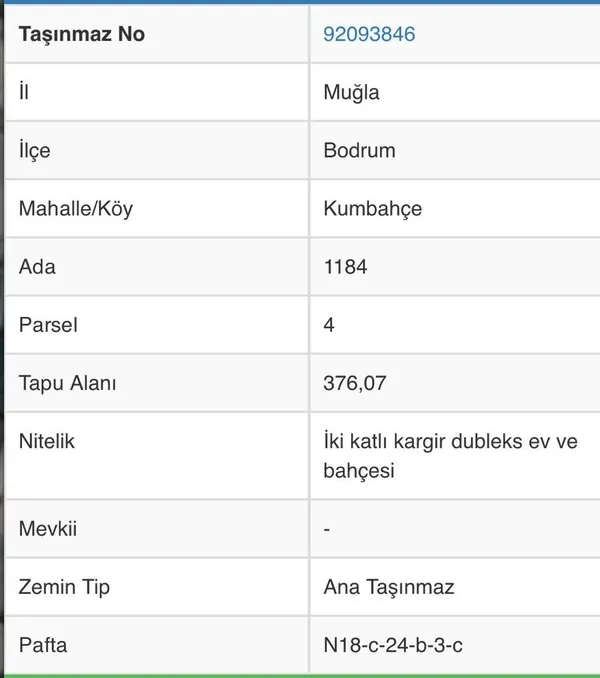This screenshot has height=678, width=600.
Task: Select the Mahalle/Köy row label
Action: point(76,209)
